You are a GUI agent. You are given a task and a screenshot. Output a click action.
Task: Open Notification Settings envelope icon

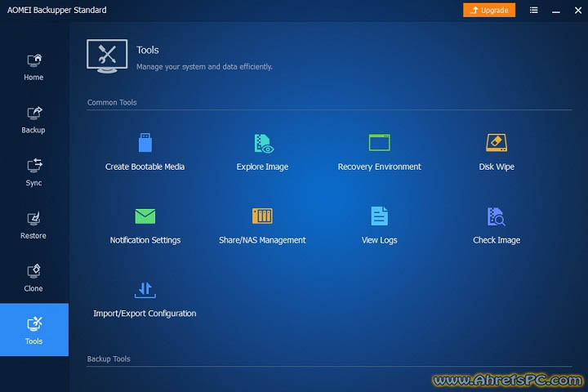tap(145, 216)
